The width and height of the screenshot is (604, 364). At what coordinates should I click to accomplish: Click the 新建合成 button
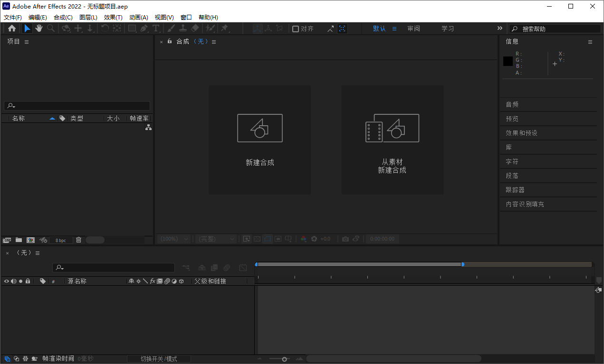259,140
